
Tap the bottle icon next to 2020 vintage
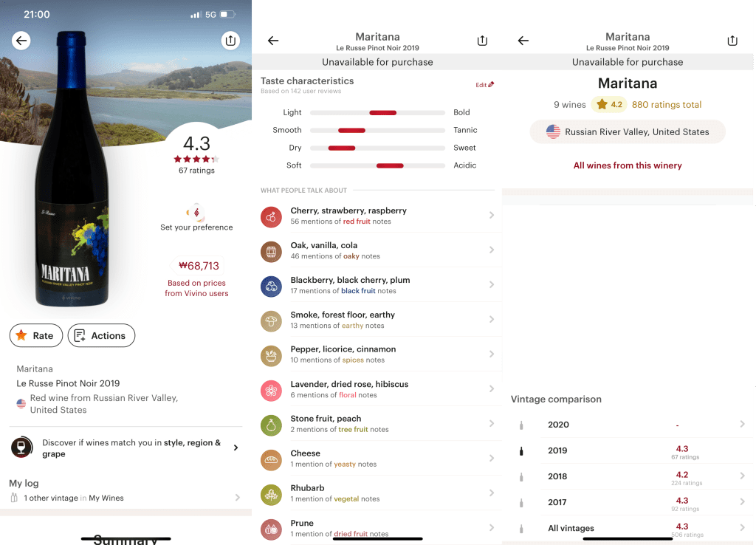(521, 425)
